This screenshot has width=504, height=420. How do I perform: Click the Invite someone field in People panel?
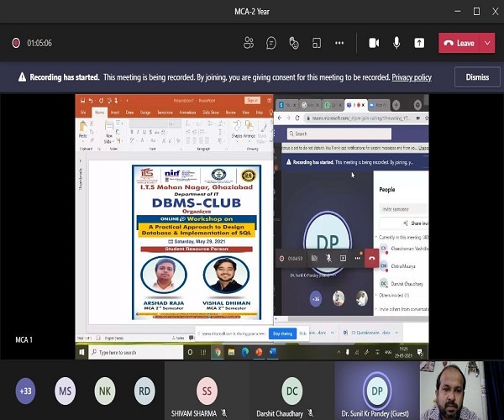pos(404,209)
